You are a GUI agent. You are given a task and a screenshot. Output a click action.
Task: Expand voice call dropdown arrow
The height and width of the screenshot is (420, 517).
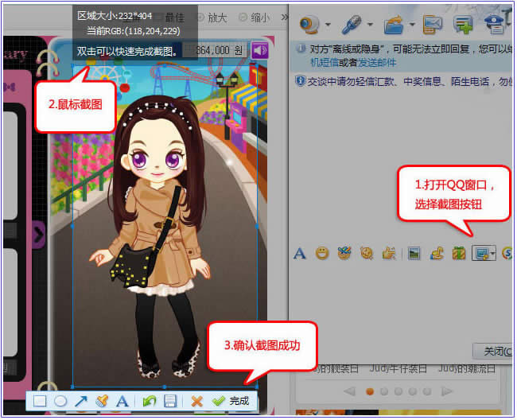(370, 24)
